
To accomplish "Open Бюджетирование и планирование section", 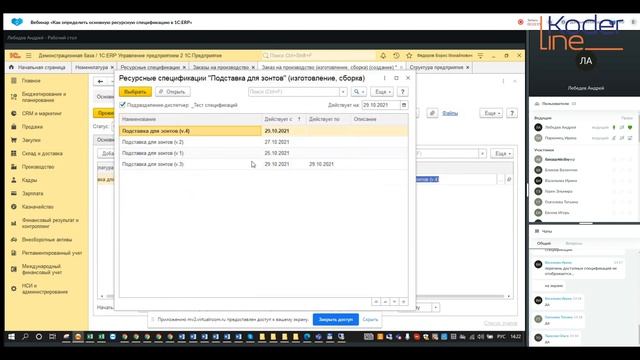I will click(x=44, y=97).
